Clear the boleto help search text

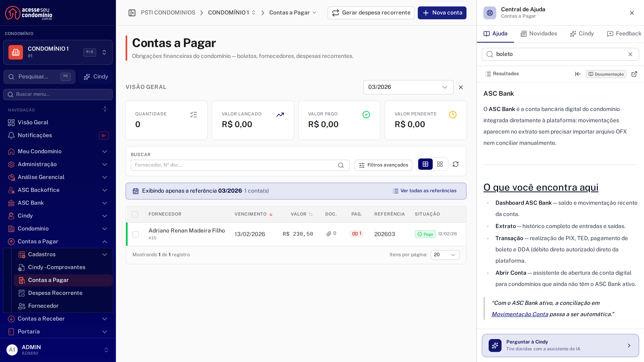(x=630, y=54)
